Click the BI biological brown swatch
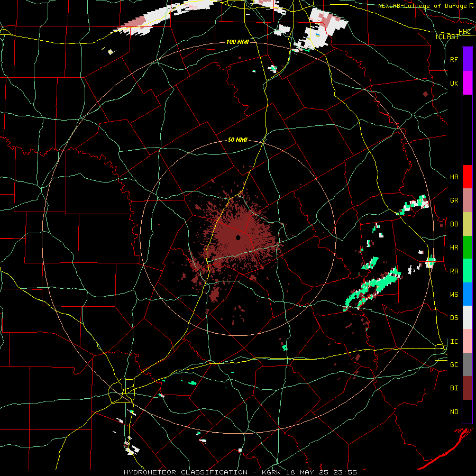The image size is (476, 476). pyautogui.click(x=467, y=388)
